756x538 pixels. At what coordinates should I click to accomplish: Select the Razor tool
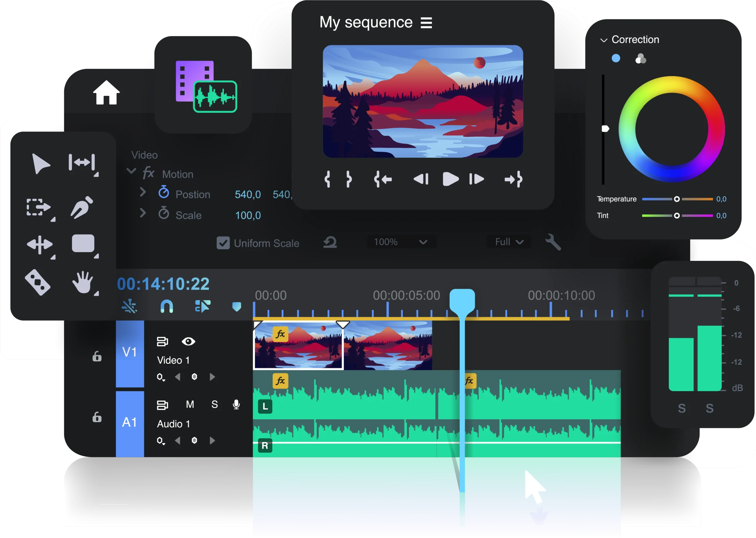click(38, 282)
